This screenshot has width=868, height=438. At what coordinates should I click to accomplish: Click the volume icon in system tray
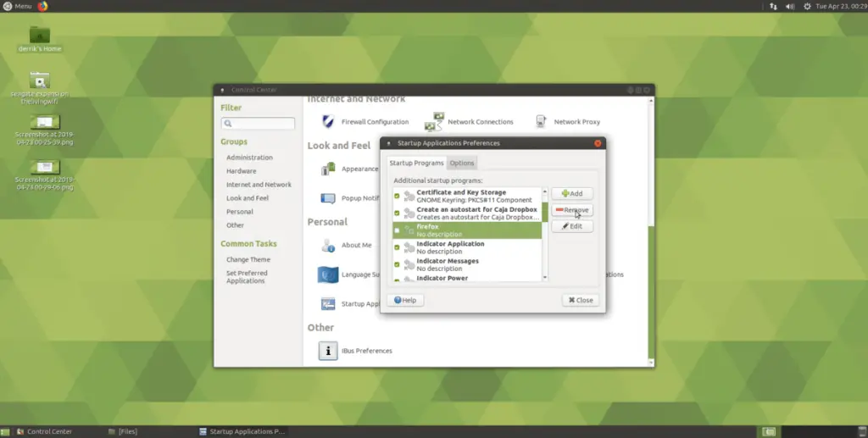pyautogui.click(x=790, y=6)
